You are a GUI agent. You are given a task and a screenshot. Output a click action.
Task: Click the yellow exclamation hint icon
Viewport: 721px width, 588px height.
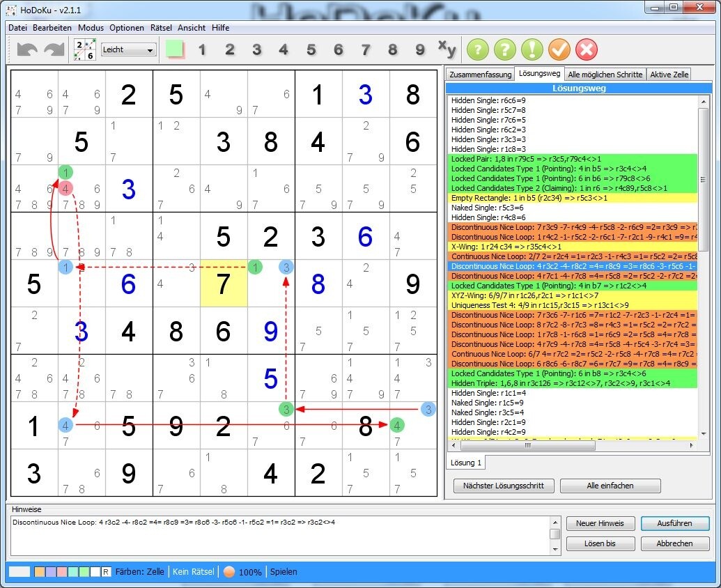[x=532, y=49]
